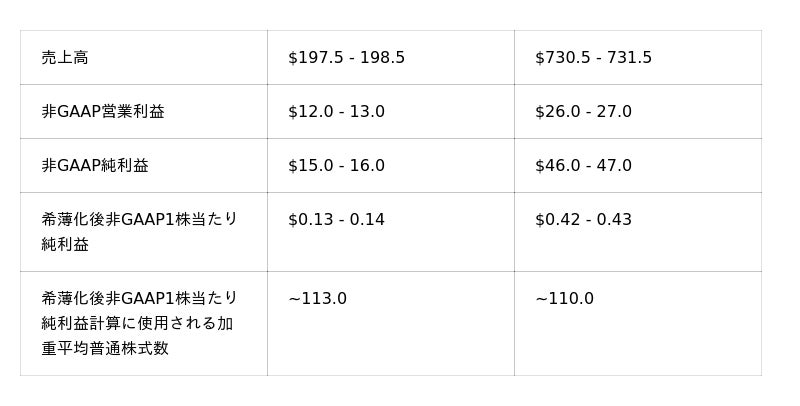Click the weighted average share count row label
Viewport: 800px width, 406px height.
[139, 323]
